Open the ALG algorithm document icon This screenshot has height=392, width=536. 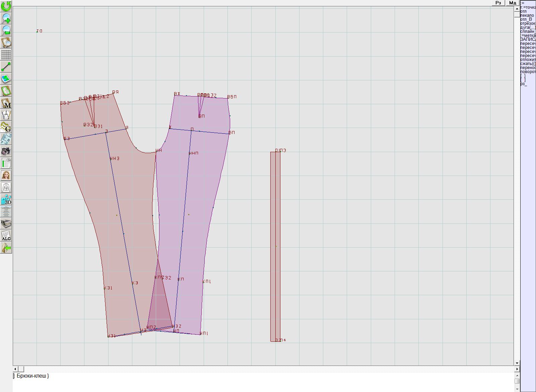pos(6,236)
